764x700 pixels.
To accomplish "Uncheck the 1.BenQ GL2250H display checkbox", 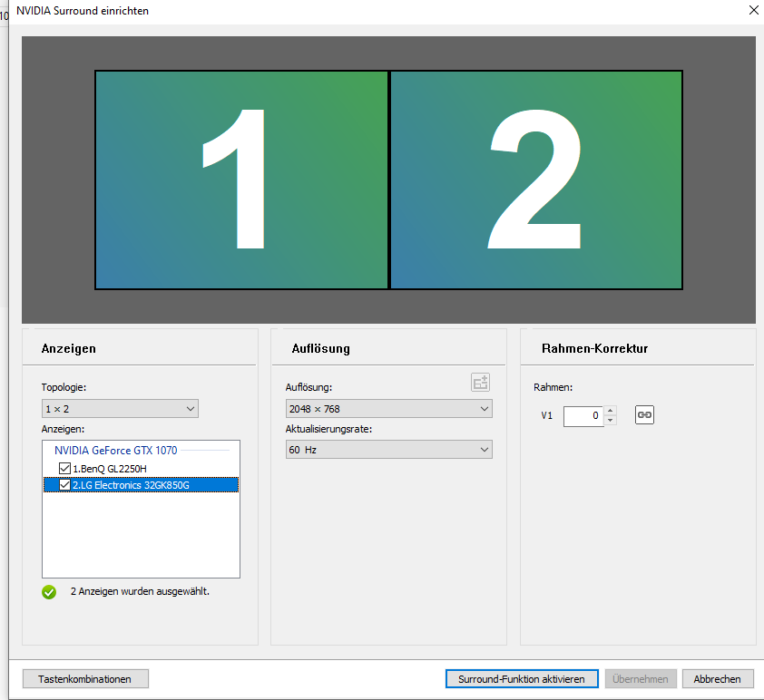I will point(64,468).
